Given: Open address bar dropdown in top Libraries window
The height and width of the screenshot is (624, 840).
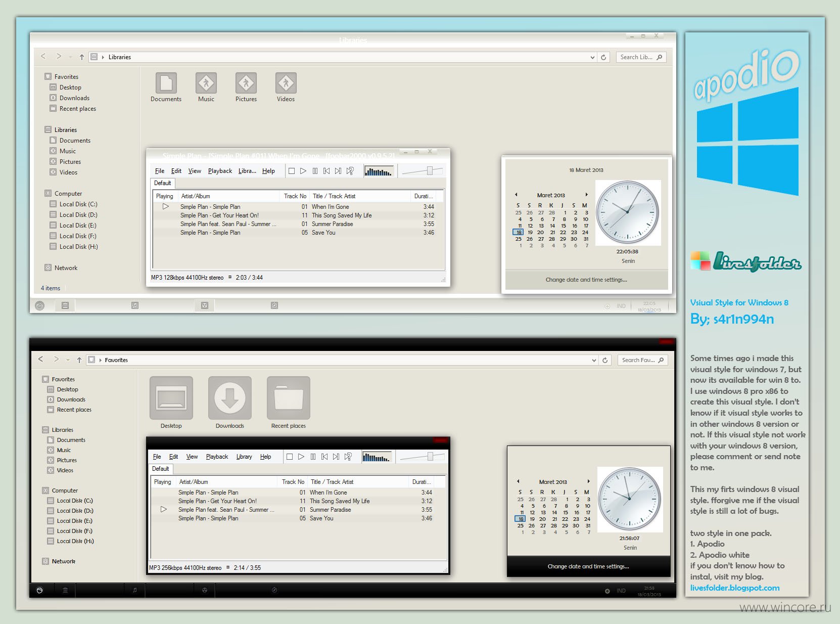Looking at the screenshot, I should 592,58.
